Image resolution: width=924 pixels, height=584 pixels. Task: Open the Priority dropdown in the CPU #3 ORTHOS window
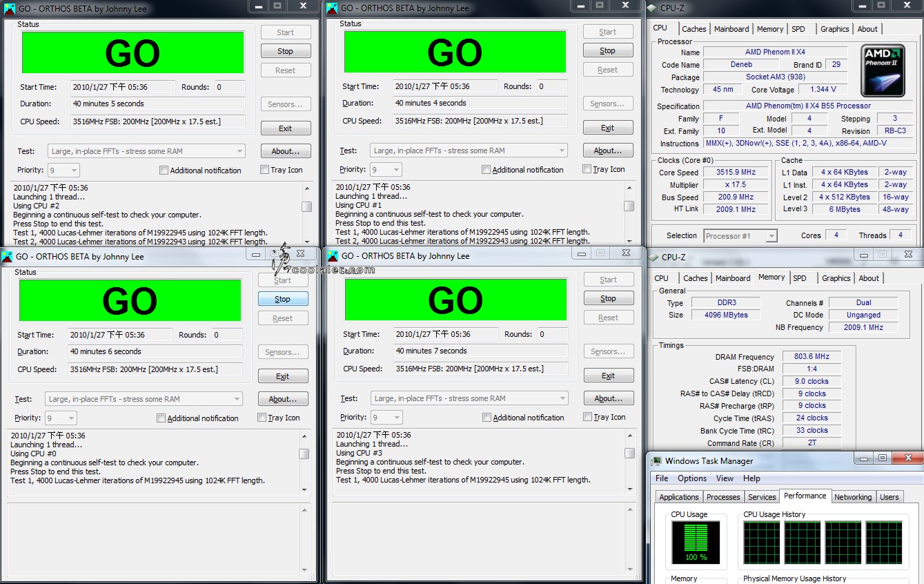coord(387,417)
